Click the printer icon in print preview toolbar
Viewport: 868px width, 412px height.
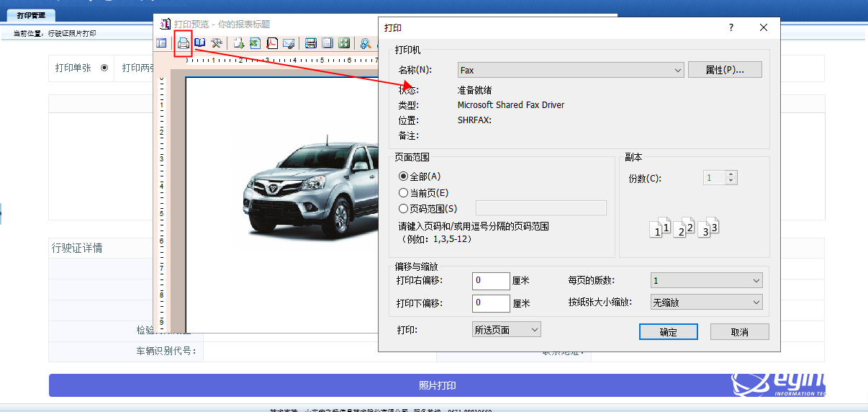184,43
